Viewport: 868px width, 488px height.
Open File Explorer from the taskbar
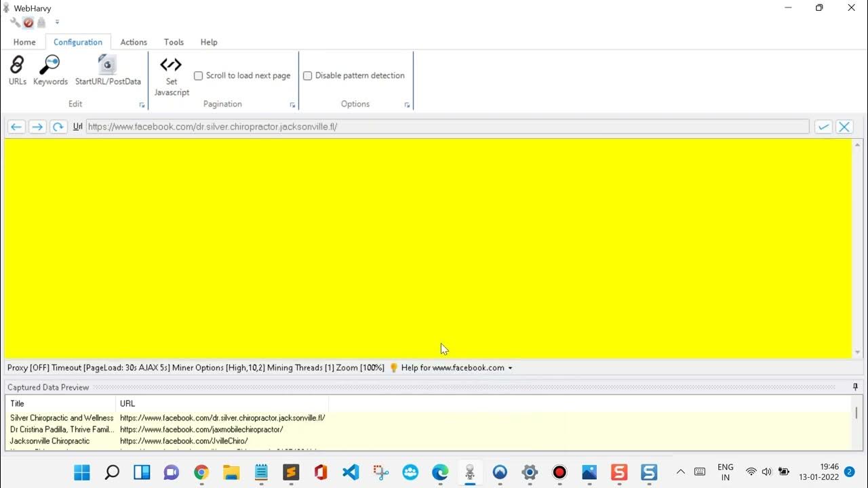tap(231, 472)
